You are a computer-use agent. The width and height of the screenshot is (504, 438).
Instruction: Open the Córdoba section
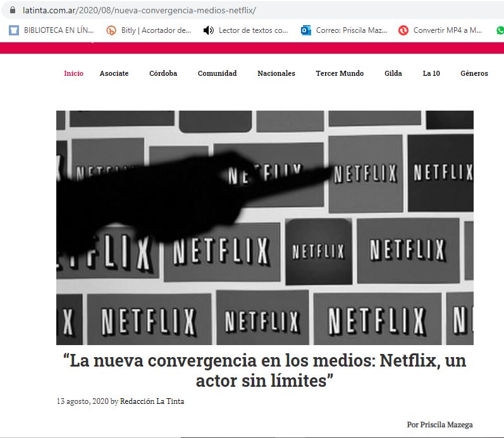163,73
